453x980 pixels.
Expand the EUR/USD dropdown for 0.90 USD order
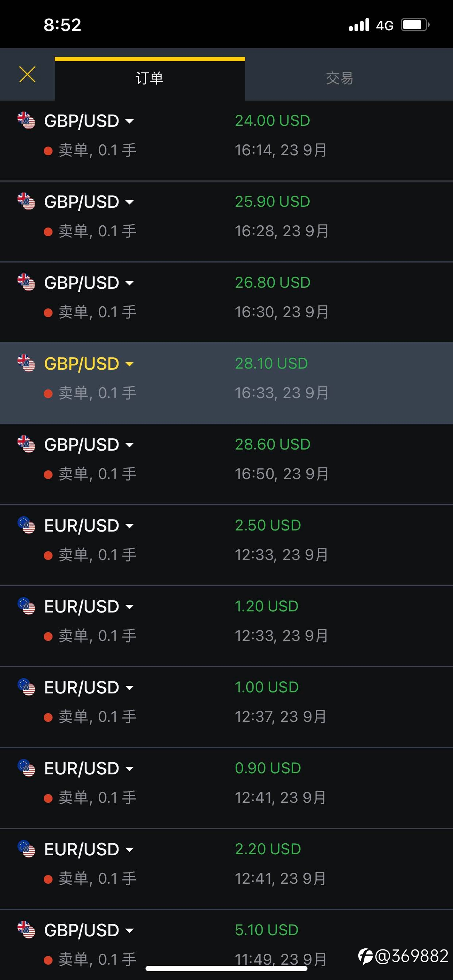coord(129,769)
